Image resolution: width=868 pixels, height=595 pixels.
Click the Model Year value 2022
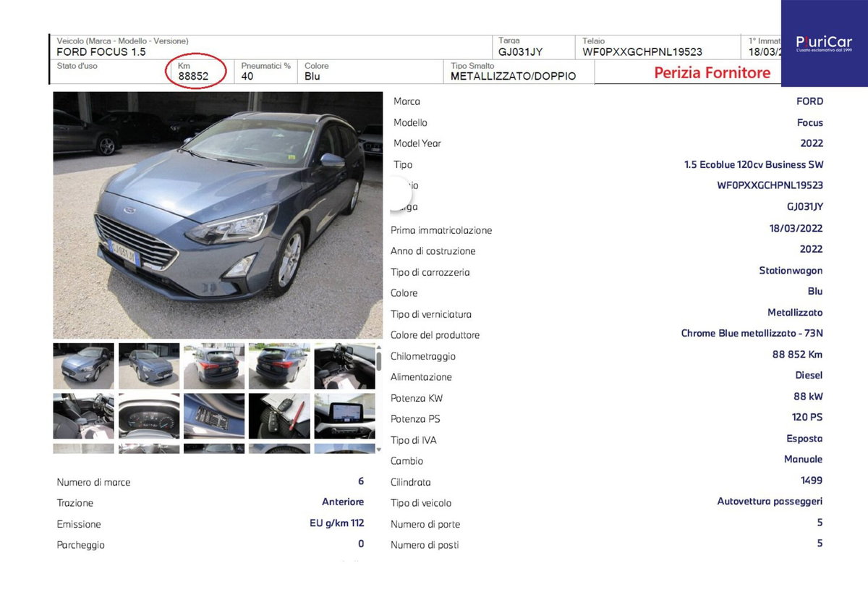coord(812,143)
